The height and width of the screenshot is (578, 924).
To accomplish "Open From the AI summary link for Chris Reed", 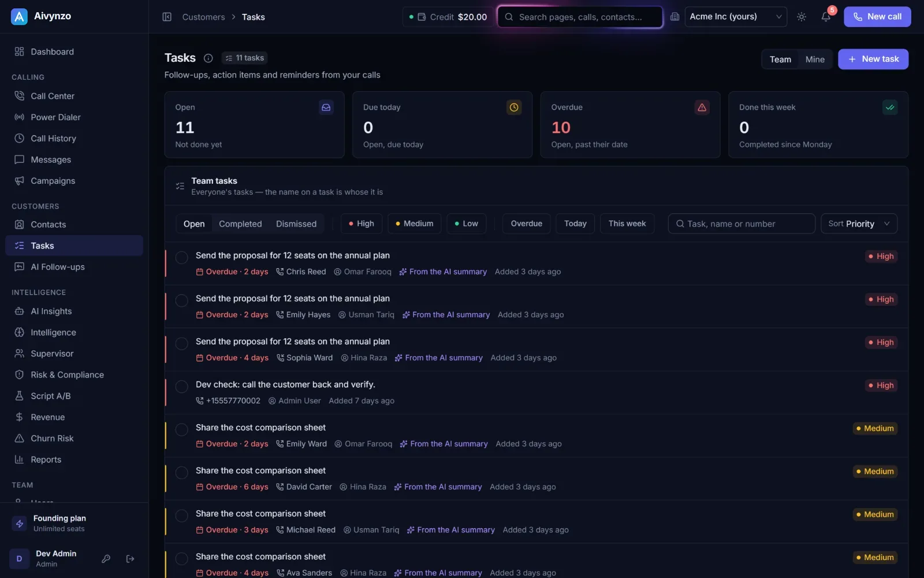I will (x=443, y=272).
